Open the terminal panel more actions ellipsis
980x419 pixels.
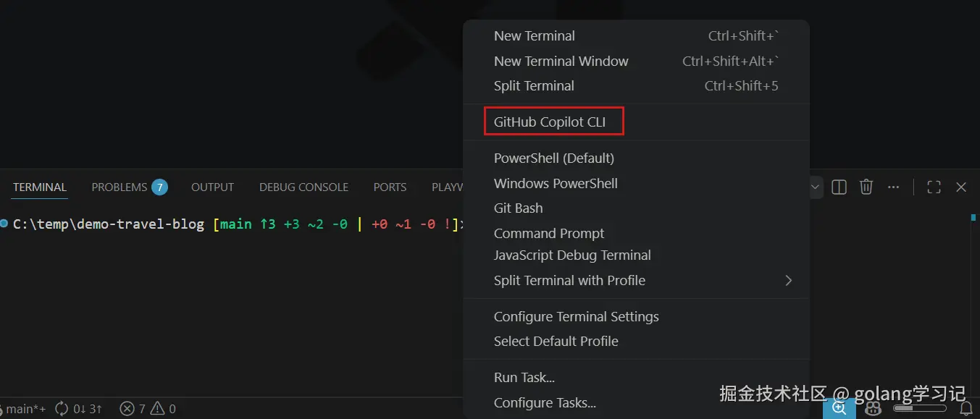pyautogui.click(x=893, y=187)
